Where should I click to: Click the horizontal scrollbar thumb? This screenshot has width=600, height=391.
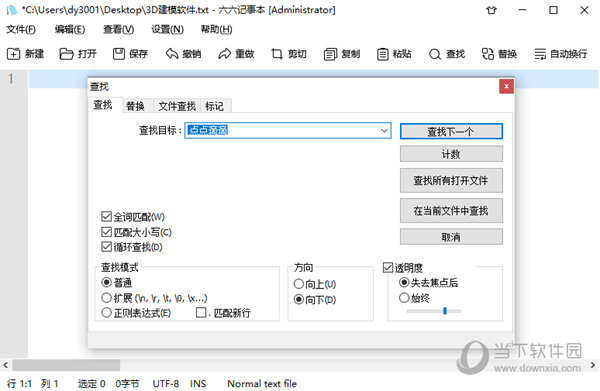66,365
